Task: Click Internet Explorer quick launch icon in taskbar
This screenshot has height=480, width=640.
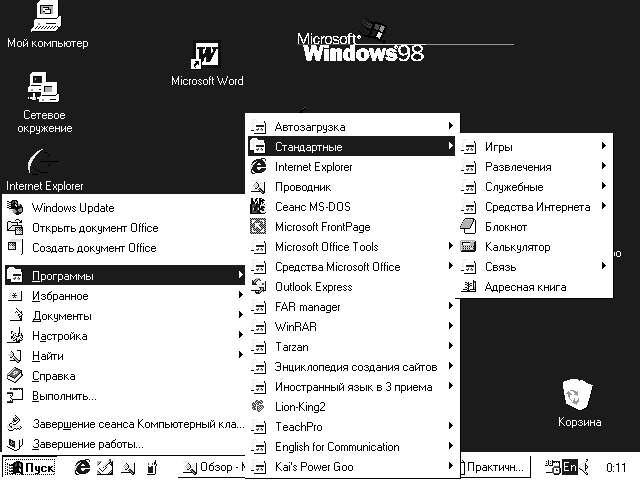Action: pos(82,467)
